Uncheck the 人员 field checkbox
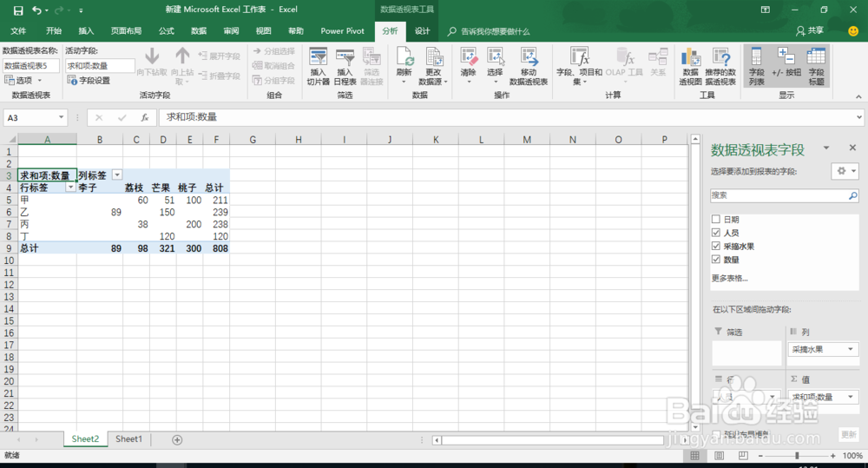Viewport: 868px width, 468px height. (x=716, y=233)
